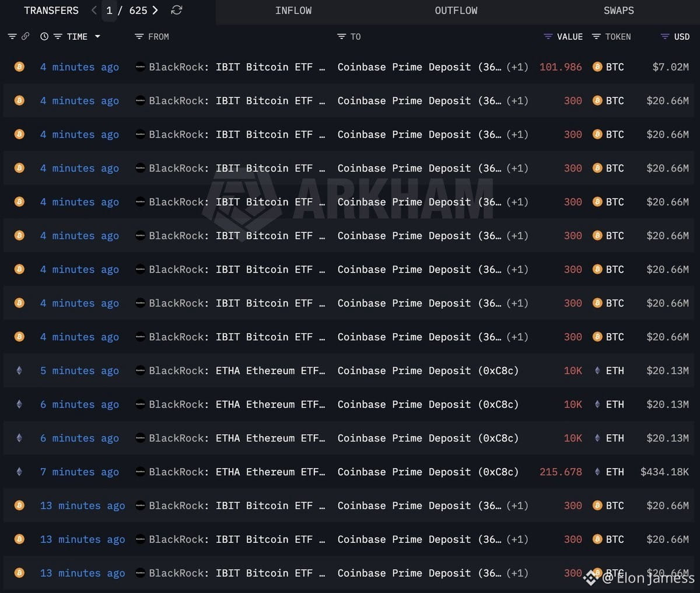This screenshot has width=700, height=593.
Task: Click the ETH token icon in the 5 minutes ago row
Action: pos(597,370)
